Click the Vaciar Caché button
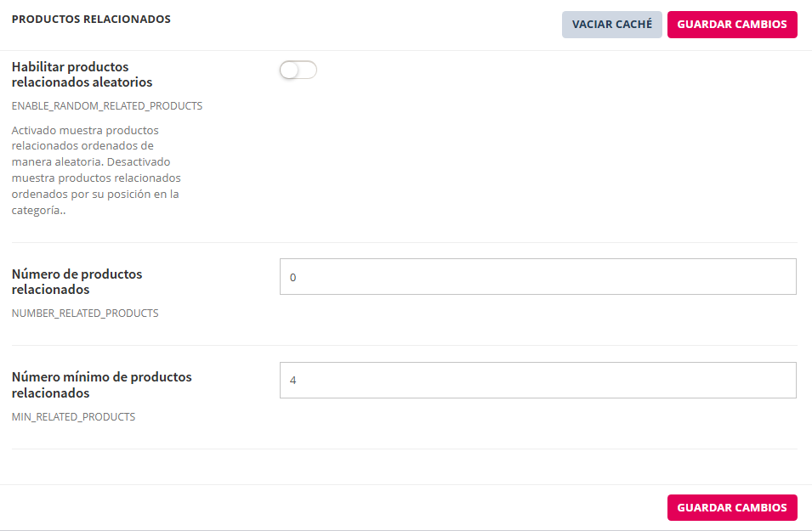The image size is (812, 531). coord(612,25)
